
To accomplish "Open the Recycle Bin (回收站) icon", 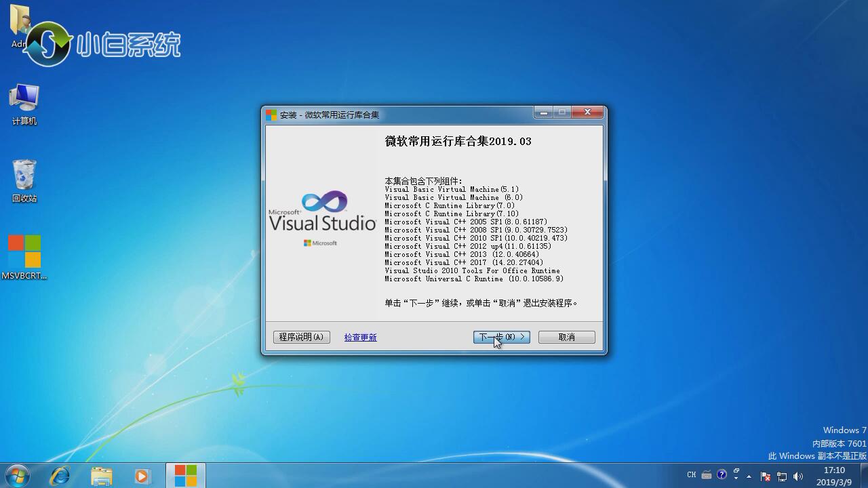I will (x=24, y=181).
